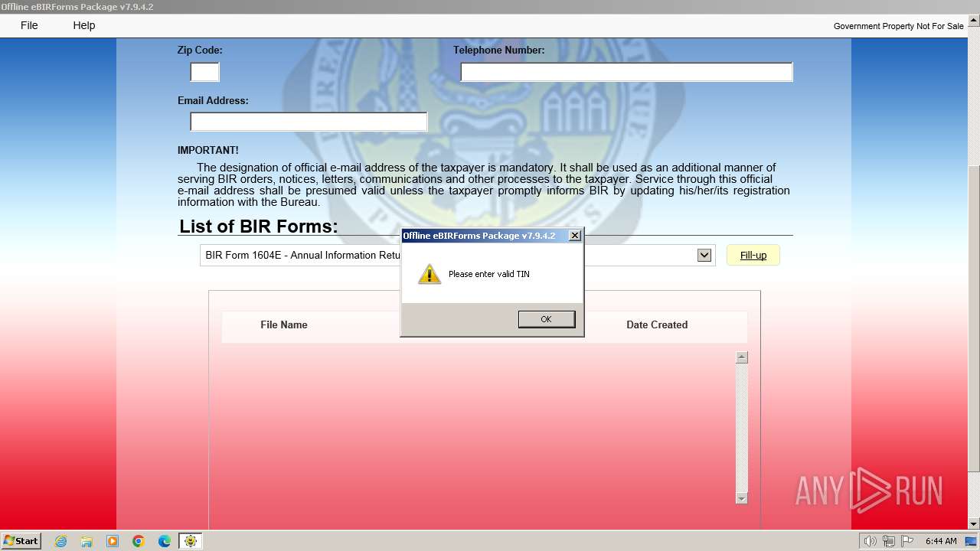Click the warning icon in the dialog
The image size is (980, 551).
430,274
